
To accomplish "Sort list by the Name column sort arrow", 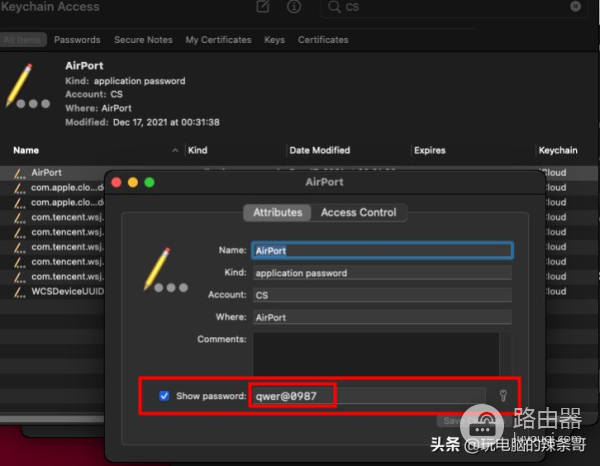I will 176,151.
